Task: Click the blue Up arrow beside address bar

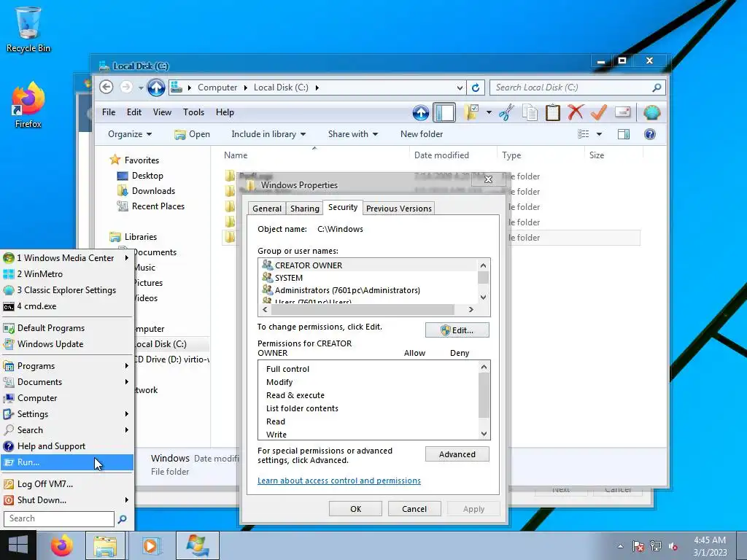Action: (x=156, y=87)
